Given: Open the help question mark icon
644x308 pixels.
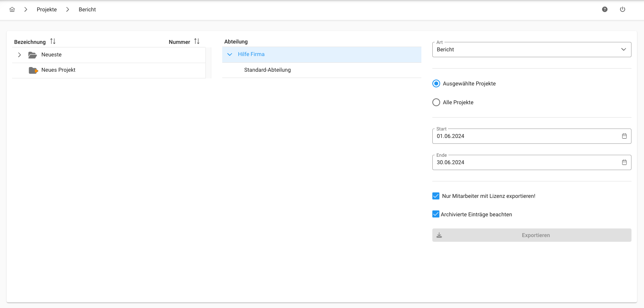Looking at the screenshot, I should coord(605,9).
